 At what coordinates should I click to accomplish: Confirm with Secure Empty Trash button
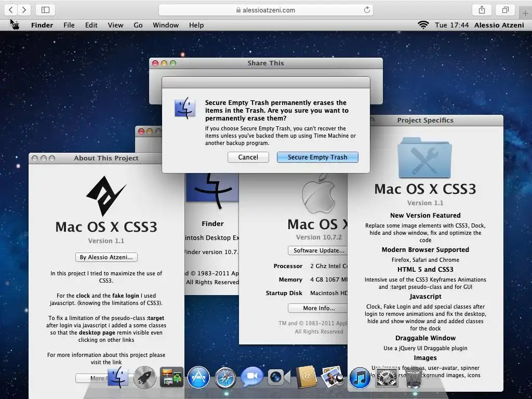317,157
